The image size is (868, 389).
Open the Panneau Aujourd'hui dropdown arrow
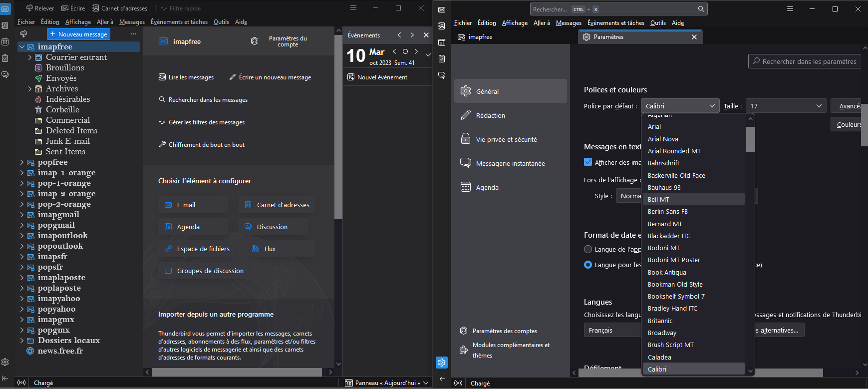(x=426, y=383)
